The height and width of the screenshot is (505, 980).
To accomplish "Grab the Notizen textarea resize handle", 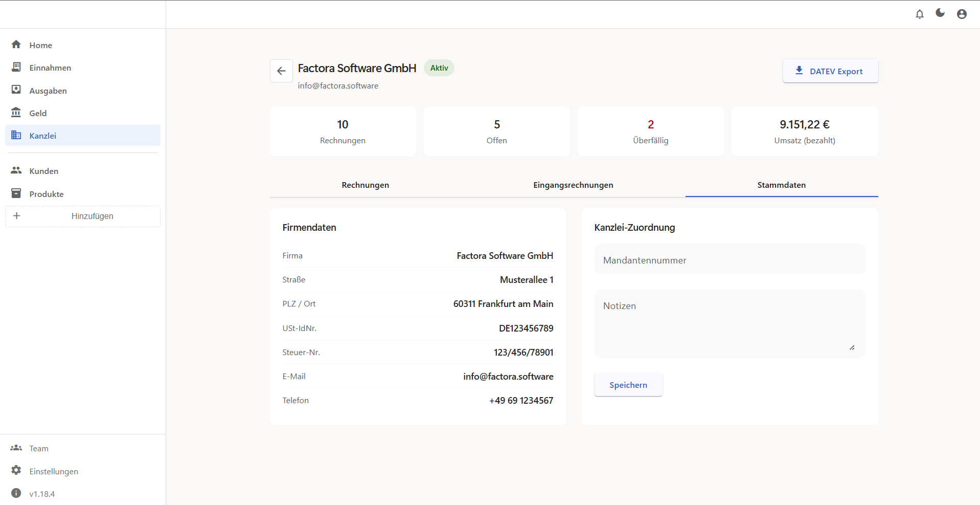I will point(852,347).
